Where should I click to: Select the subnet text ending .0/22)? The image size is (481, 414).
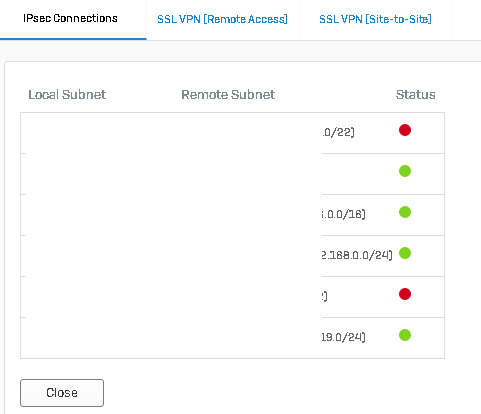tap(338, 132)
